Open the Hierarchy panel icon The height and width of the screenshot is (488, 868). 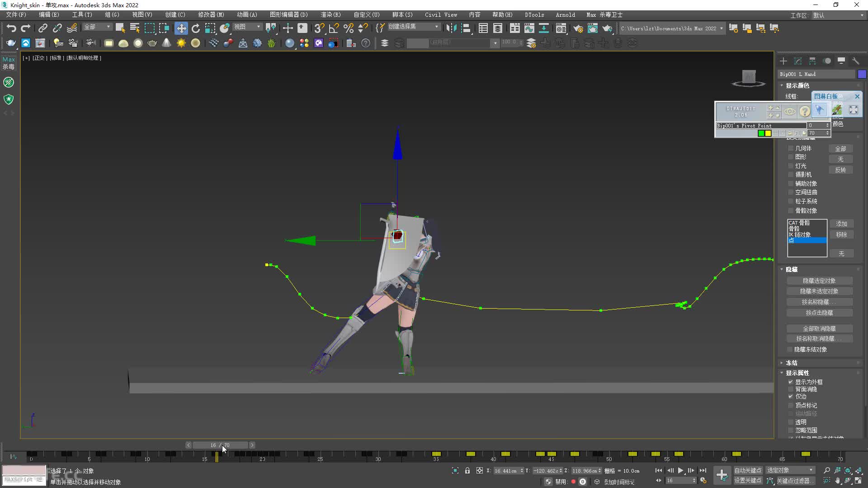(x=812, y=61)
